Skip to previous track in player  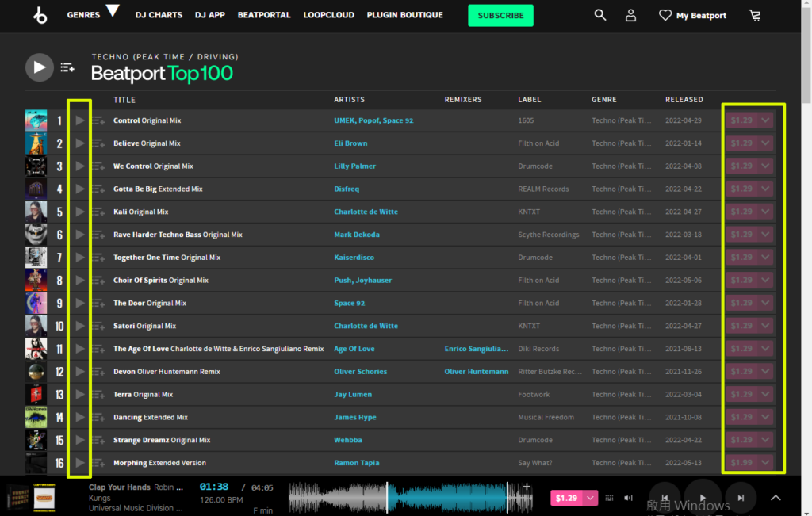[665, 498]
